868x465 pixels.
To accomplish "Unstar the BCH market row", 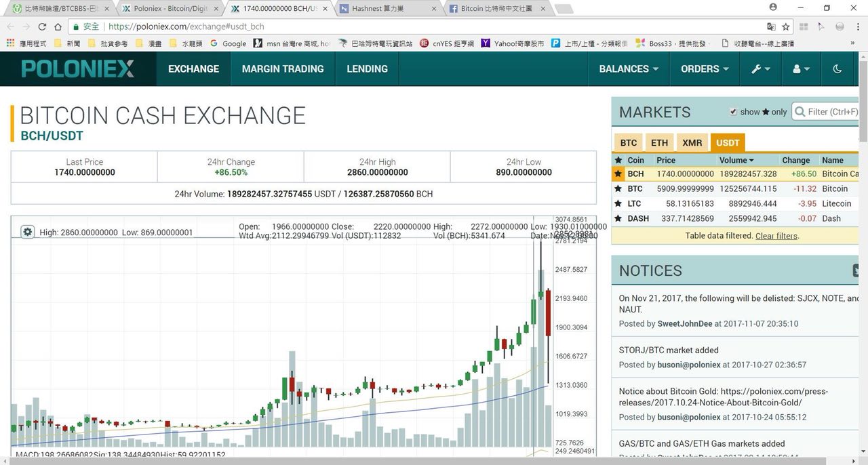I will click(618, 174).
